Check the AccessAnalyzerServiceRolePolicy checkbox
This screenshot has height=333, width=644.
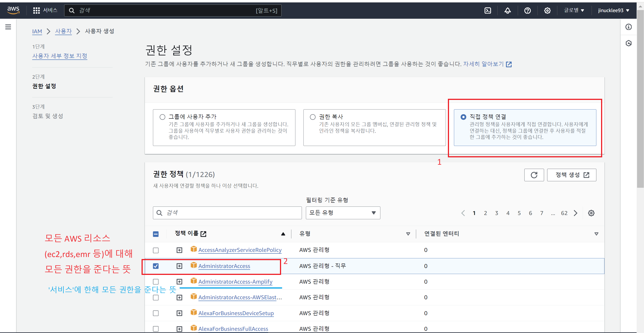156,250
